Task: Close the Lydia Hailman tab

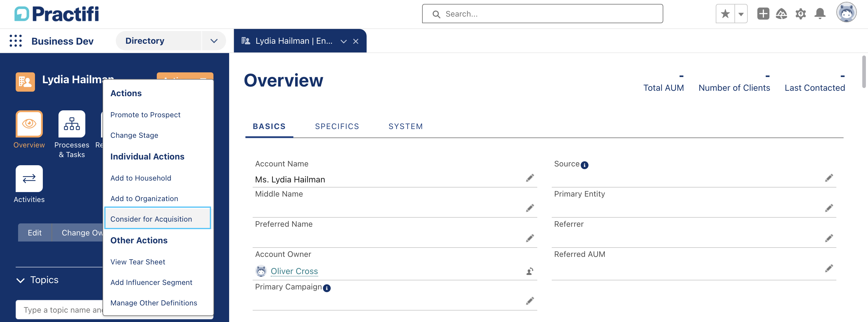Action: (355, 41)
